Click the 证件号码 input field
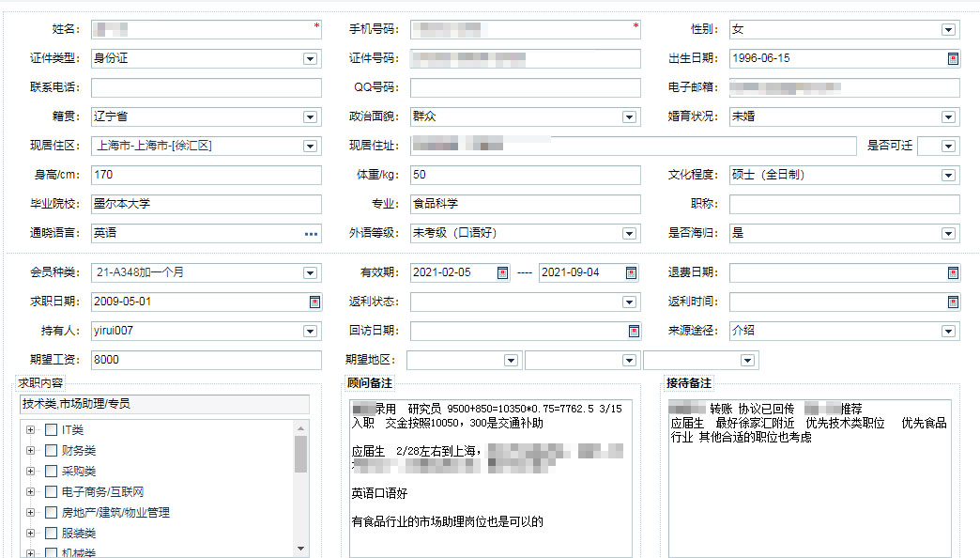This screenshot has width=980, height=558. click(x=526, y=59)
